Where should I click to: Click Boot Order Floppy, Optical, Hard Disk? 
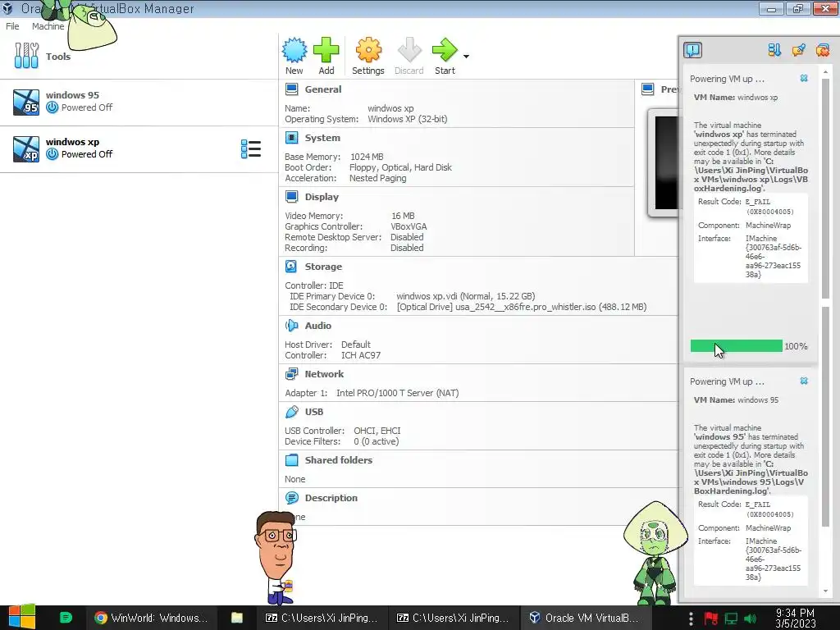coord(400,167)
